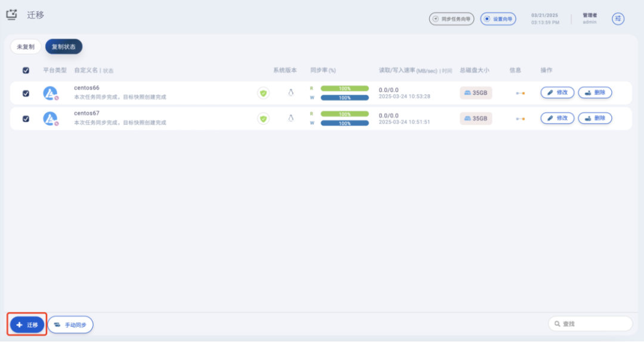Click the centos66 green shield status icon

tap(264, 93)
